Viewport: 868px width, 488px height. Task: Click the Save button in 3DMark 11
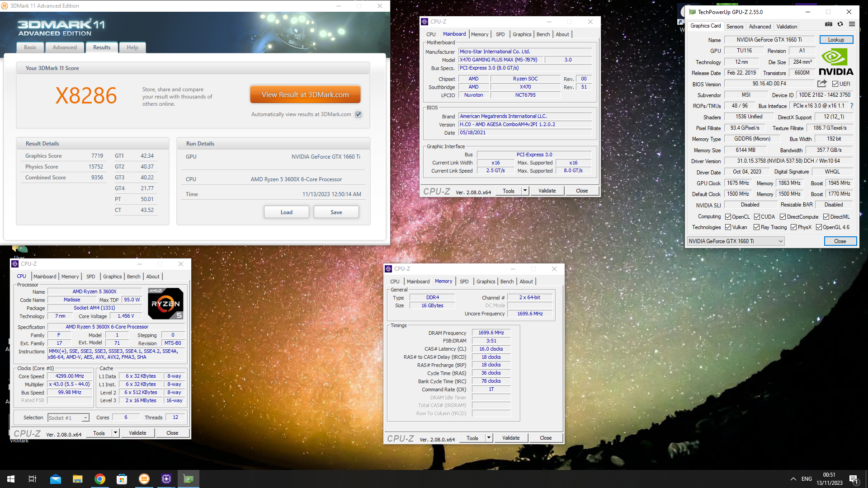point(336,212)
